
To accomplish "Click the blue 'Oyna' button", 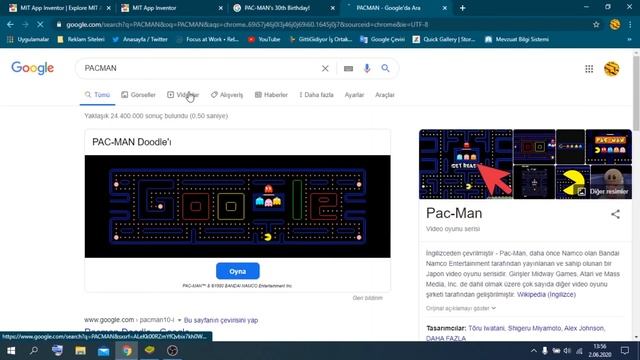I will click(x=238, y=271).
